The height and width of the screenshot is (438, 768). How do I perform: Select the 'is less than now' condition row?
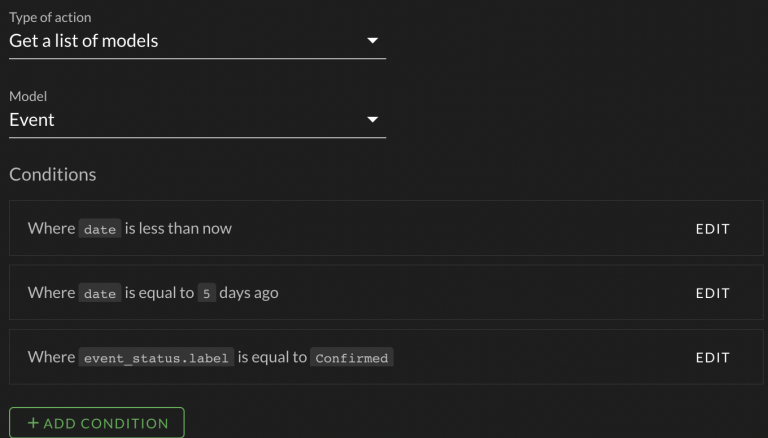[386, 228]
